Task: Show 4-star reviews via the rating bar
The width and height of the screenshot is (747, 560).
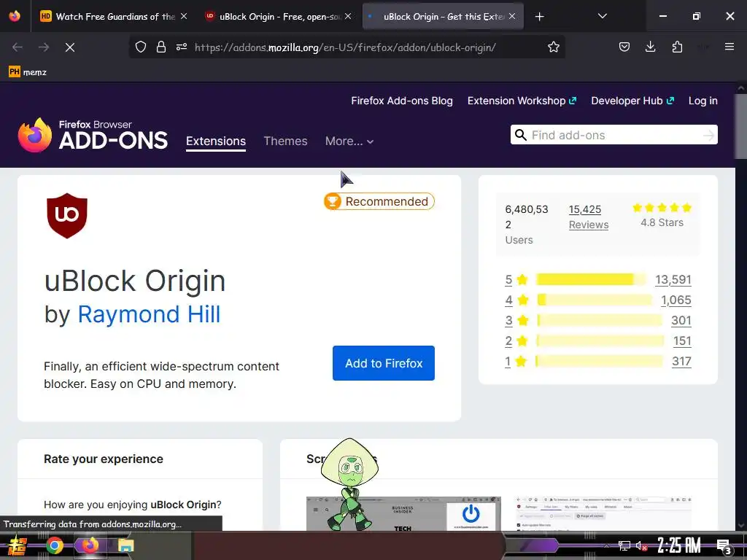Action: [594, 300]
